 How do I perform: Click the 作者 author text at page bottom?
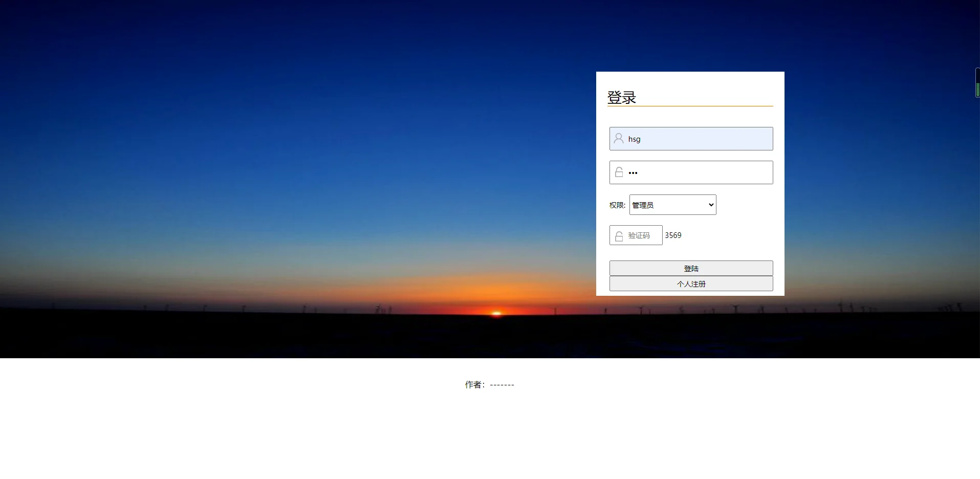(474, 384)
